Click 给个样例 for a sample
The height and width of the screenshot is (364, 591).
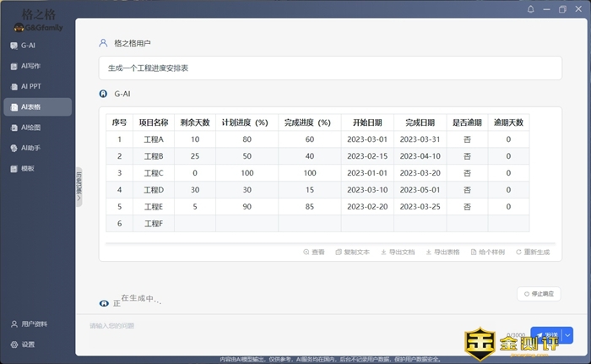(x=487, y=252)
